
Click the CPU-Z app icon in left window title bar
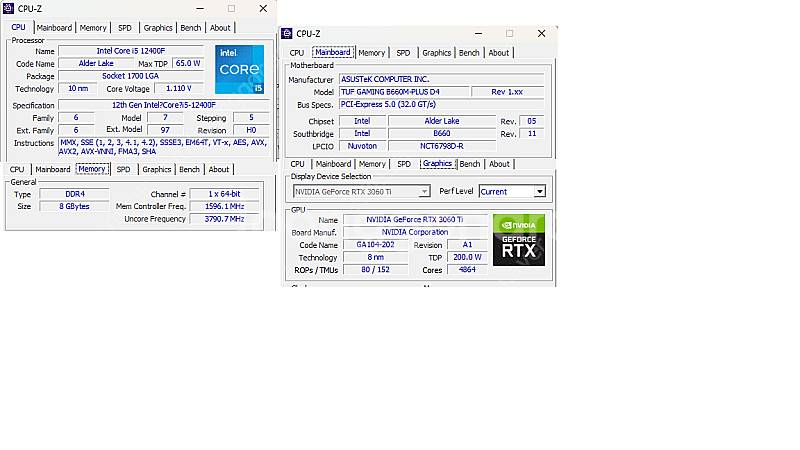point(8,8)
